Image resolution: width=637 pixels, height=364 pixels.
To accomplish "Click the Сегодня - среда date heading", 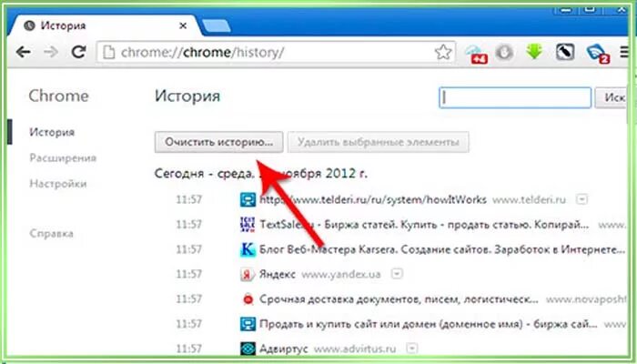I will 261,174.
